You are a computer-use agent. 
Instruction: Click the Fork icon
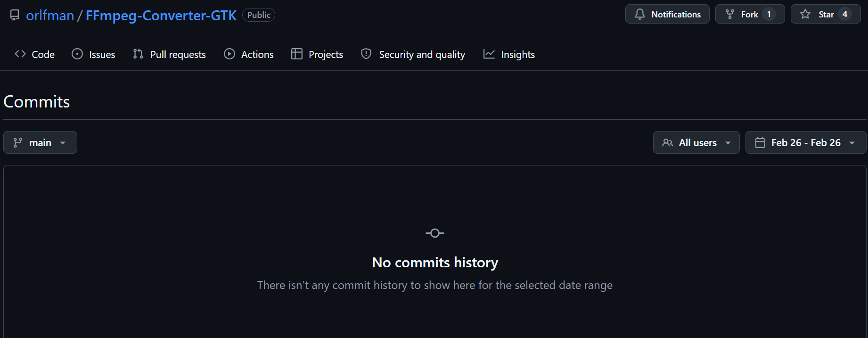[x=730, y=14]
